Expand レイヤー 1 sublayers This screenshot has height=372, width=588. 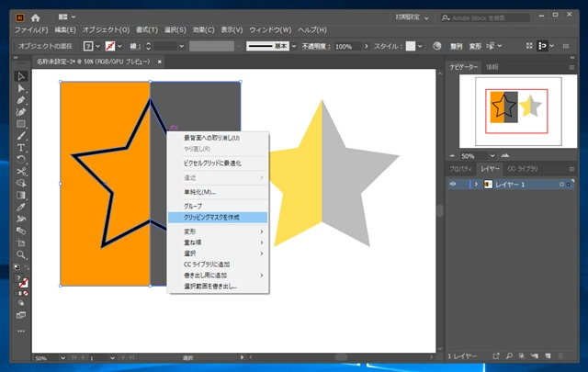pos(476,184)
